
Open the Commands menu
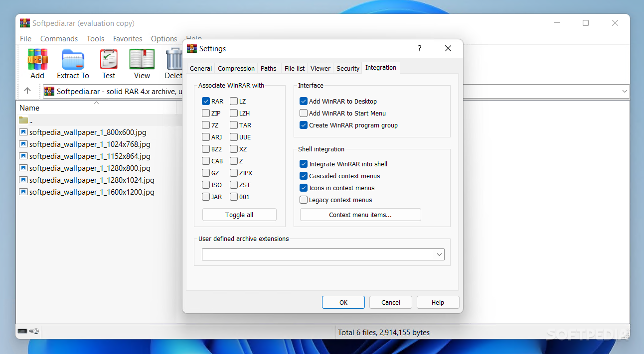(59, 38)
